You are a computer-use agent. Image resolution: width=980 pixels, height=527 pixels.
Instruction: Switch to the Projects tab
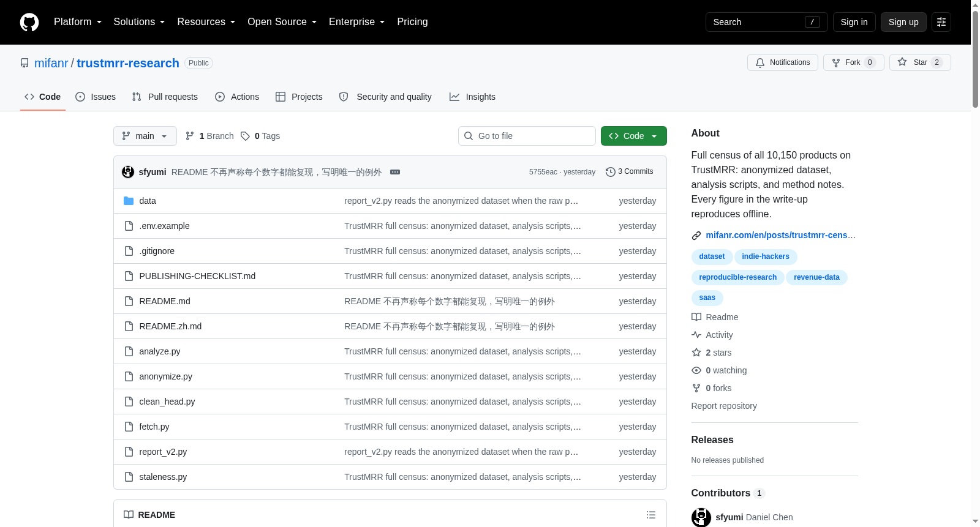(299, 97)
